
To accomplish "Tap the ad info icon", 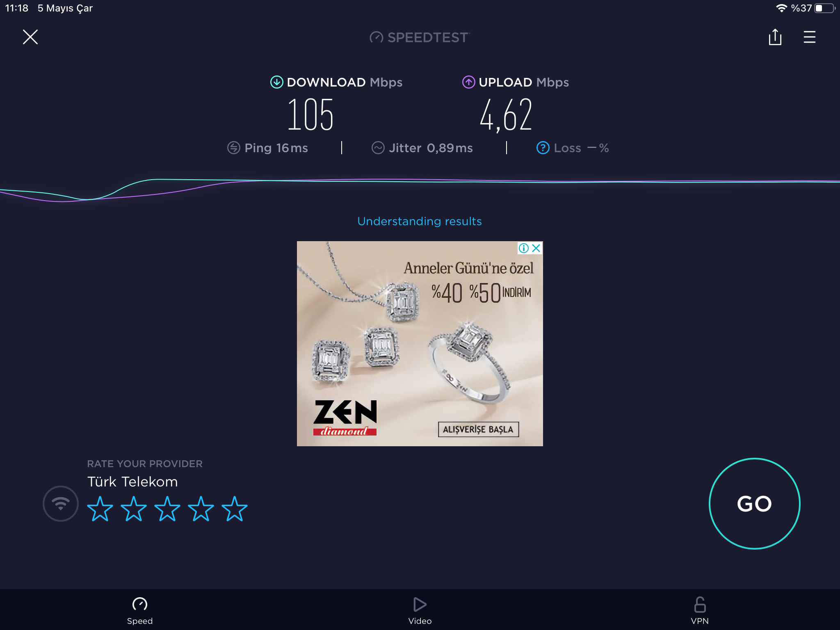I will pos(524,248).
